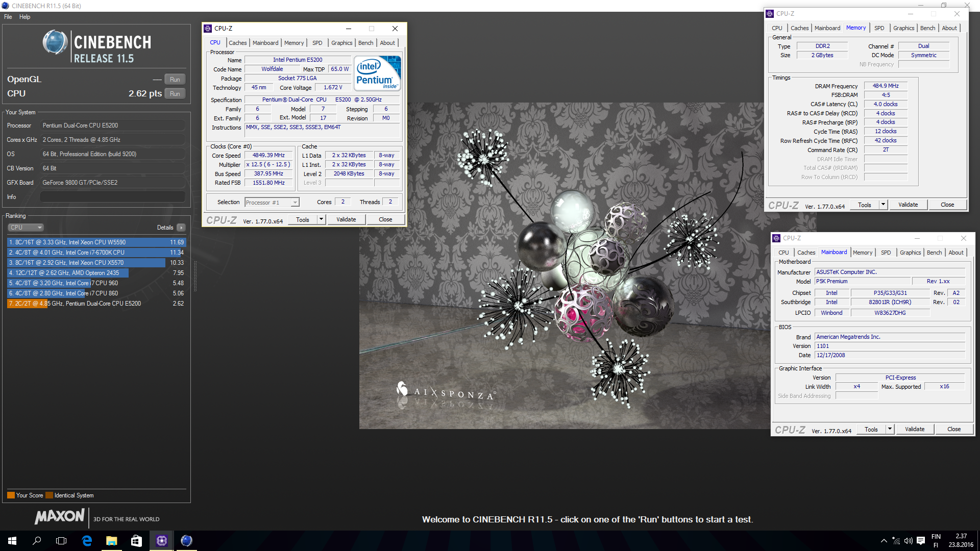Open Windows Store taskbar icon
The width and height of the screenshot is (980, 551).
136,541
